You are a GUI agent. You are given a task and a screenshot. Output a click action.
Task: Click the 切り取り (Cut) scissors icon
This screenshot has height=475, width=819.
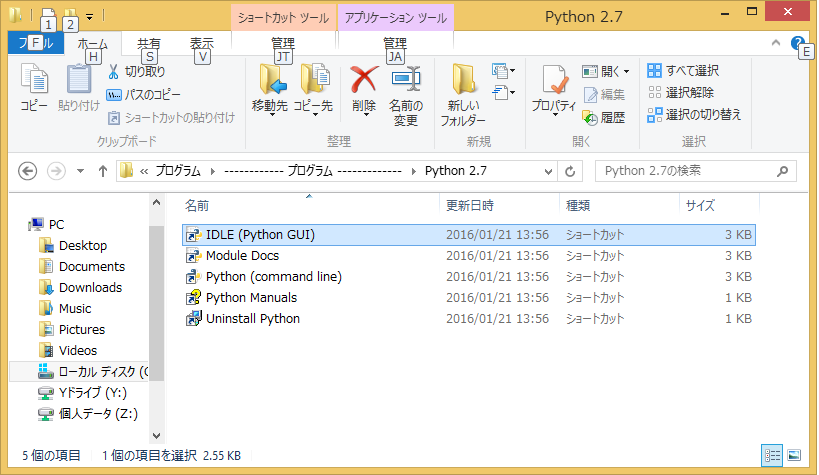(114, 72)
